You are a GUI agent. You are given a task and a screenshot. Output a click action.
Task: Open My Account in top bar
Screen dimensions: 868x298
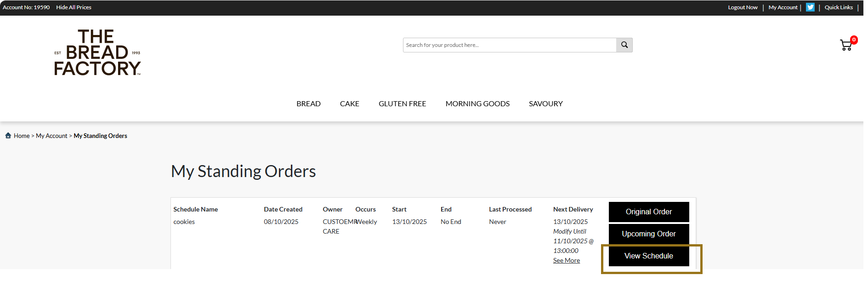(x=783, y=7)
